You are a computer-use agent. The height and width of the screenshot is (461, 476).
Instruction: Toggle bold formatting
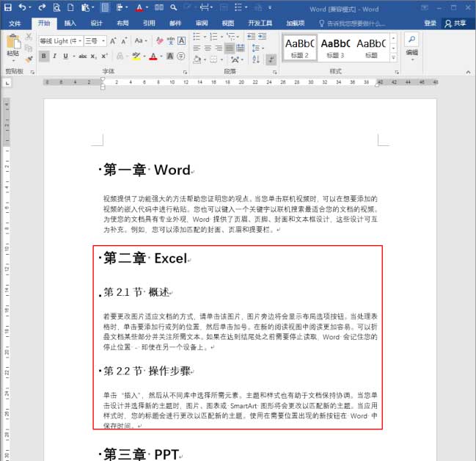(x=44, y=57)
